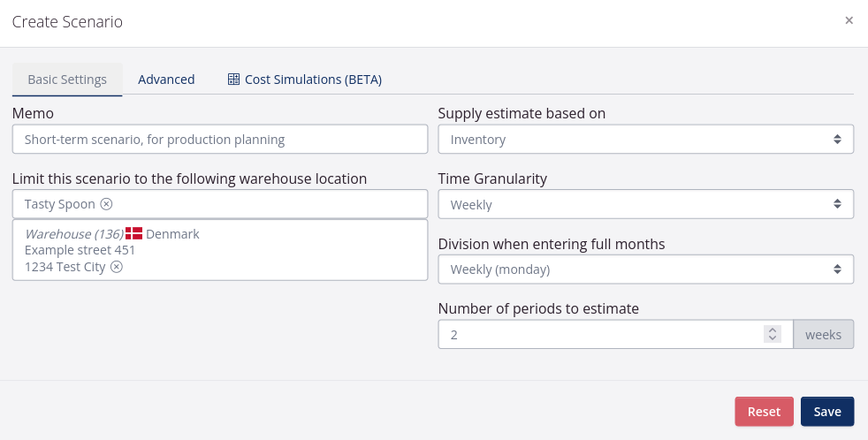The height and width of the screenshot is (440, 868).
Task: Click Division when entering full months label
Action: 552,244
